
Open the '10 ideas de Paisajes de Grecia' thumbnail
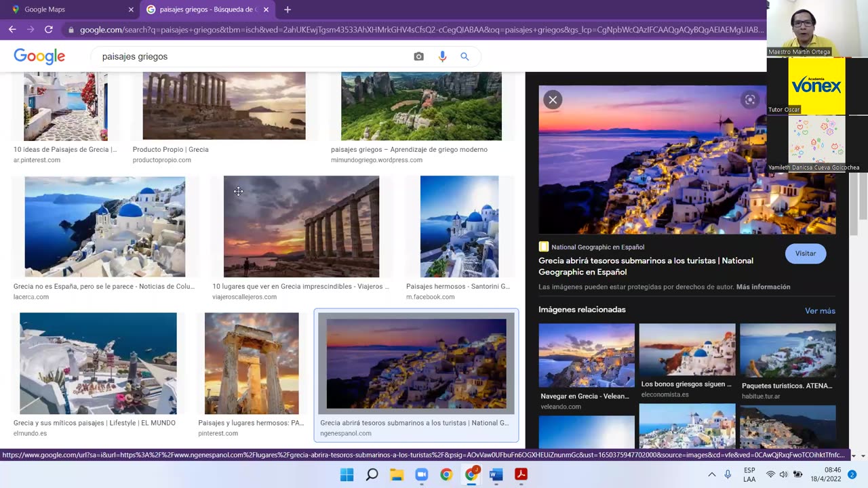click(x=65, y=106)
